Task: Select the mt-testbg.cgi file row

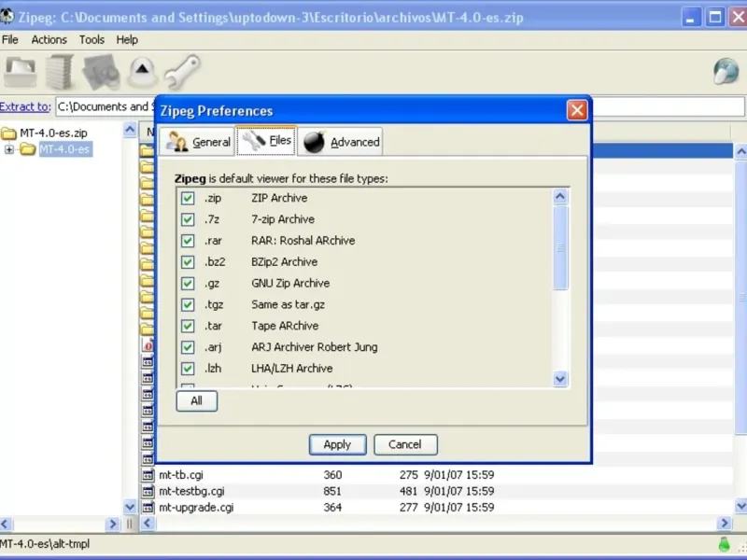Action: tap(436, 491)
